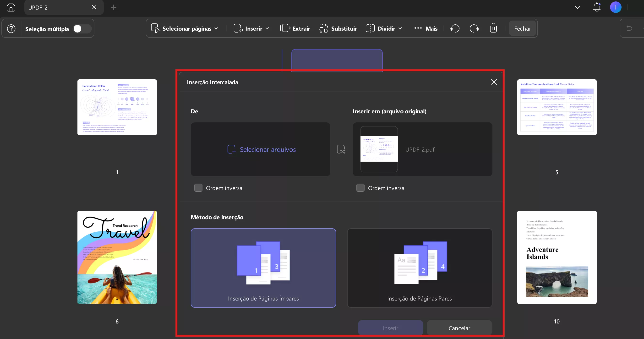
Task: Click the rotate clockwise icon
Action: (x=474, y=28)
